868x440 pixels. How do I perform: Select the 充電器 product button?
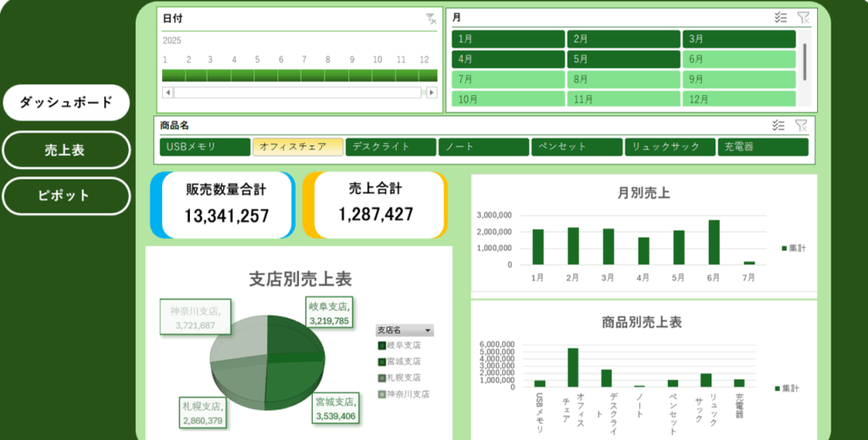tap(762, 147)
